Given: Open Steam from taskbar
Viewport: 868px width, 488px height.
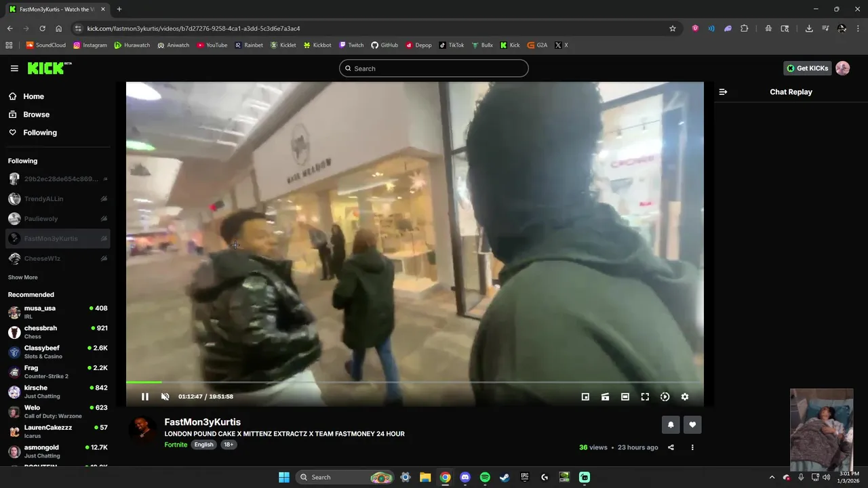Looking at the screenshot, I should [505, 477].
